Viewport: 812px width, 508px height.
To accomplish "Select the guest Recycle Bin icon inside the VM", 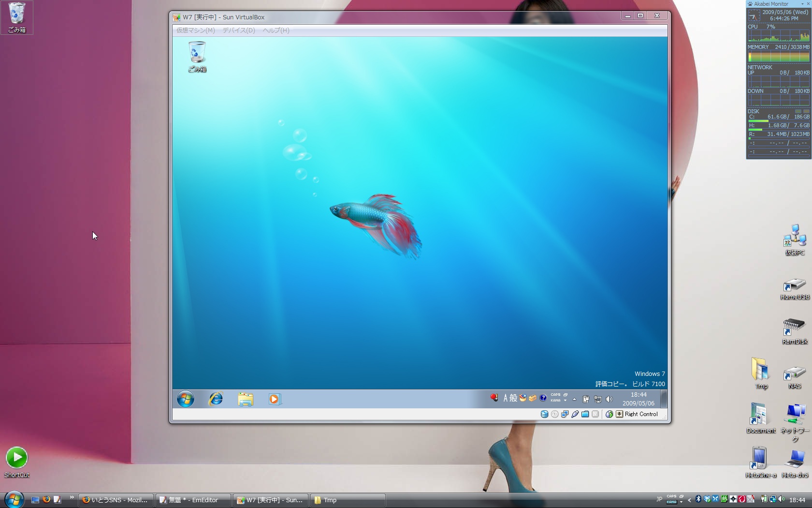I will (197, 57).
